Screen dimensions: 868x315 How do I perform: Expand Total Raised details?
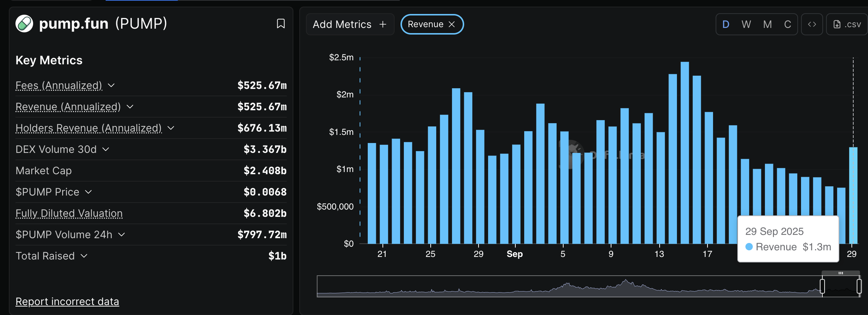pos(84,256)
